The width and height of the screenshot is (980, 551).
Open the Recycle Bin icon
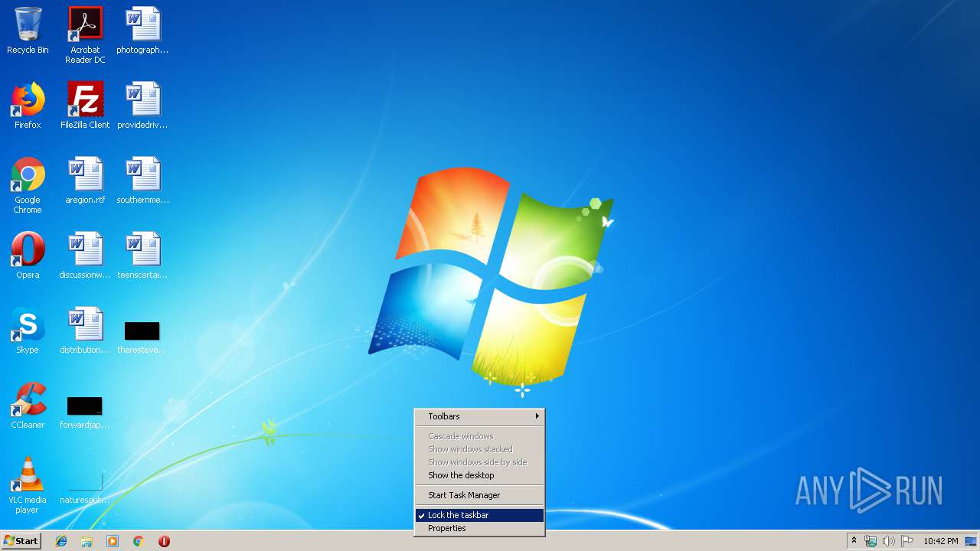click(x=28, y=31)
